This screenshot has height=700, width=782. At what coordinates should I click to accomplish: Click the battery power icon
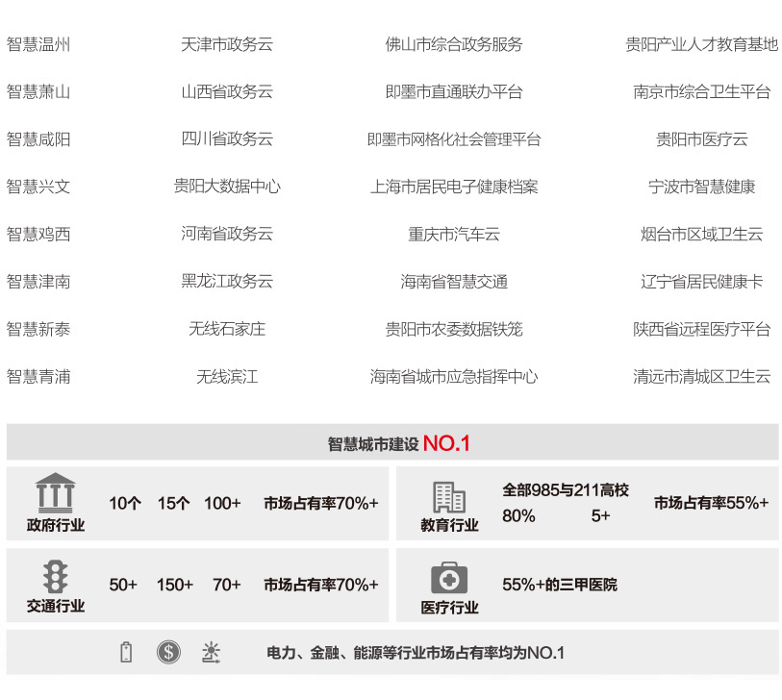pos(126,652)
